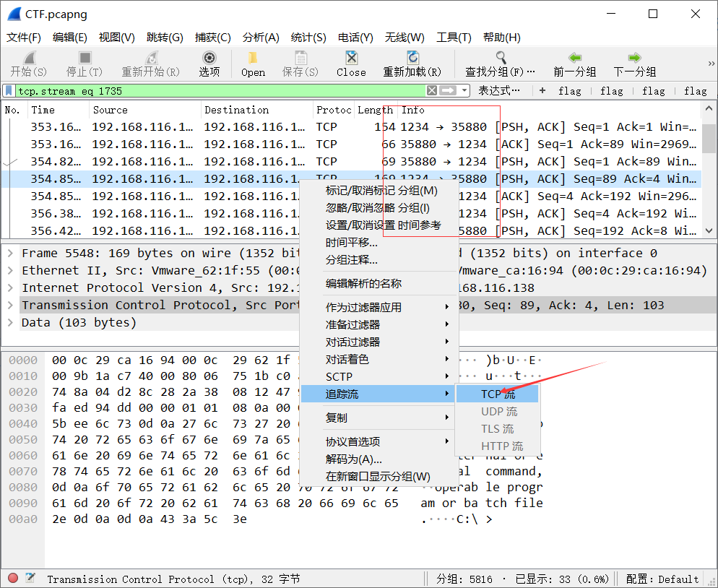Choose Show Packet in New Window (在新窗口显示分组)
Viewport: 718px width, 588px height.
pos(379,476)
